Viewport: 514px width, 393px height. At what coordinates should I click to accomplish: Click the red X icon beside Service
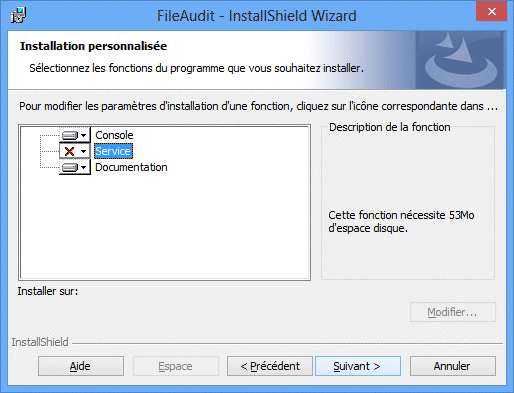click(69, 151)
